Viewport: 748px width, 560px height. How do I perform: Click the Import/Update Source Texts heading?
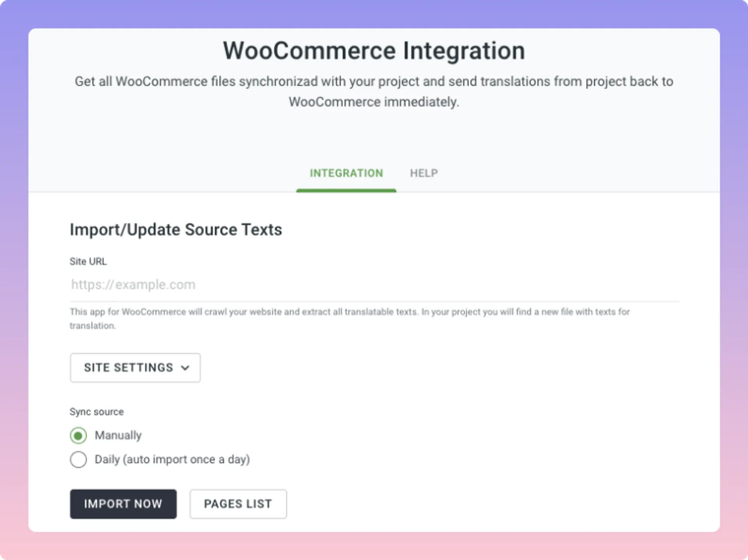tap(176, 230)
